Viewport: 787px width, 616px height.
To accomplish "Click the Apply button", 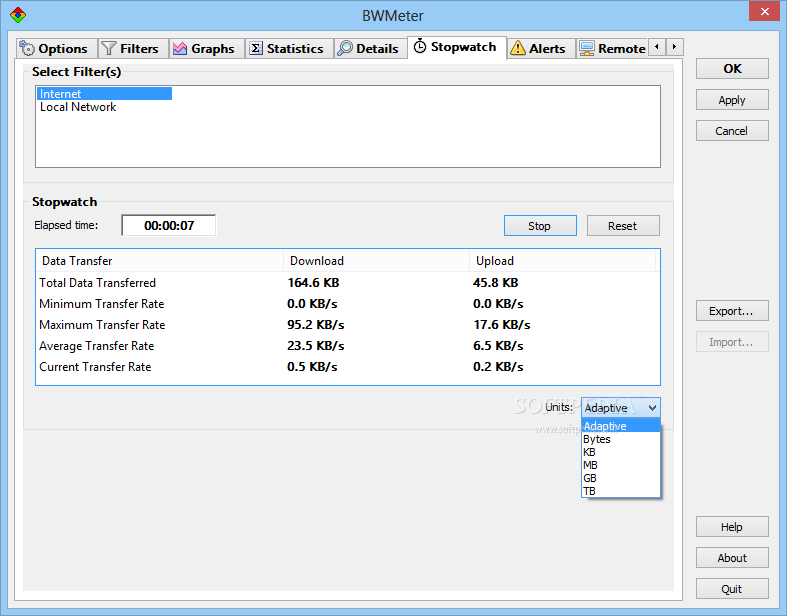I will point(732,100).
